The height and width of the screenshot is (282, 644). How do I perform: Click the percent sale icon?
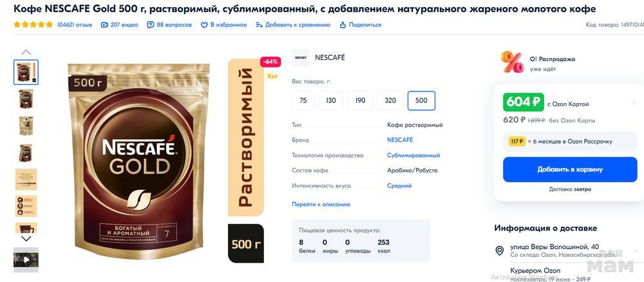512,62
